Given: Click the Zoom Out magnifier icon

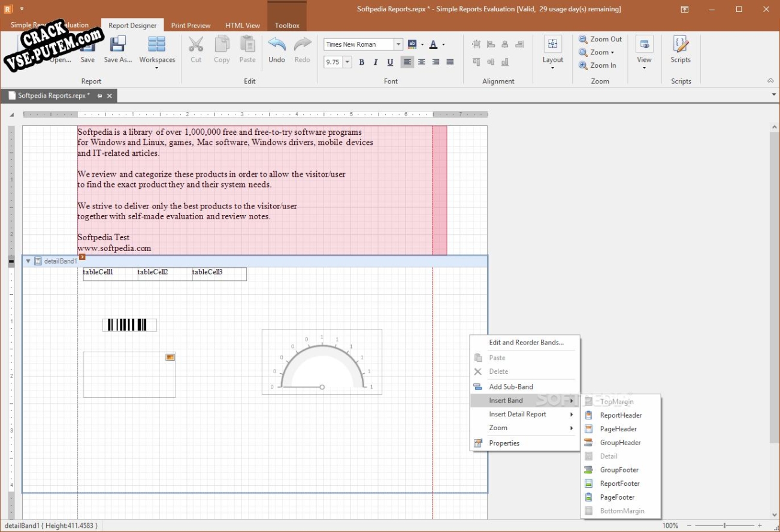Looking at the screenshot, I should tap(583, 39).
